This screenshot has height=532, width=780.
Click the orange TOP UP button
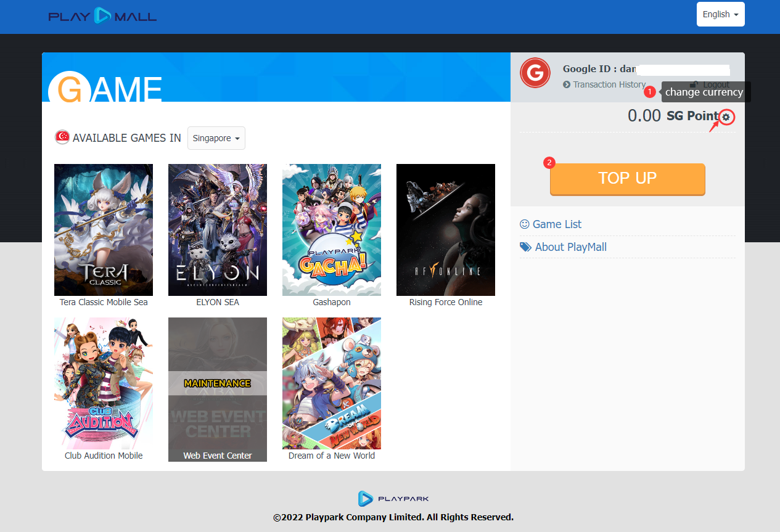point(627,179)
